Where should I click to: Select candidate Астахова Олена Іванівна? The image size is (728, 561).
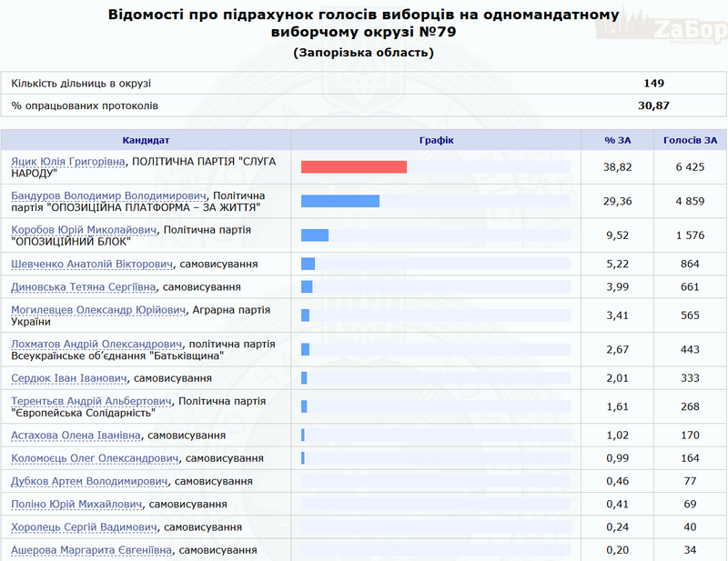point(78,435)
